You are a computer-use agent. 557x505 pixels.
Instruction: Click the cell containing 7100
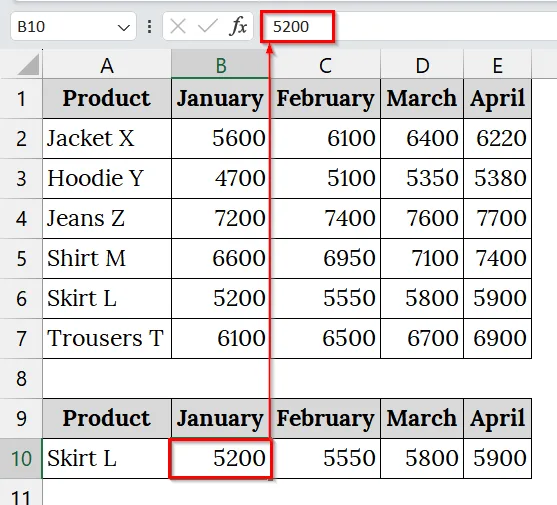click(x=422, y=258)
